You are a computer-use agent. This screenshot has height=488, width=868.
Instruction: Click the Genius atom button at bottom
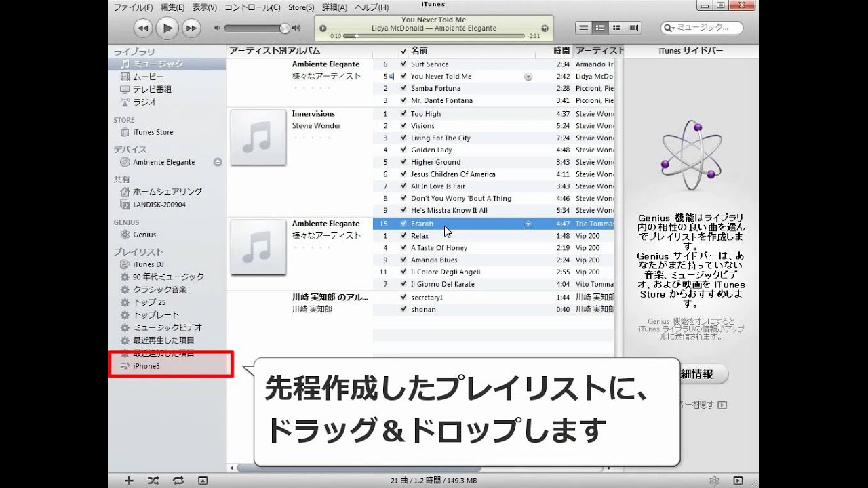714,481
